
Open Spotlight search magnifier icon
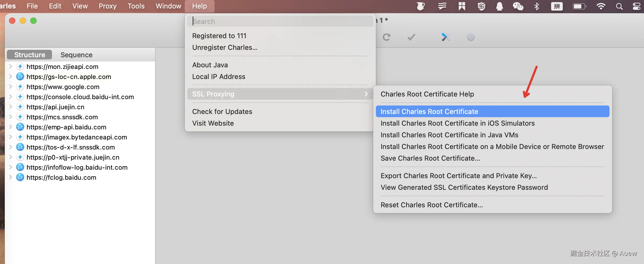click(619, 6)
